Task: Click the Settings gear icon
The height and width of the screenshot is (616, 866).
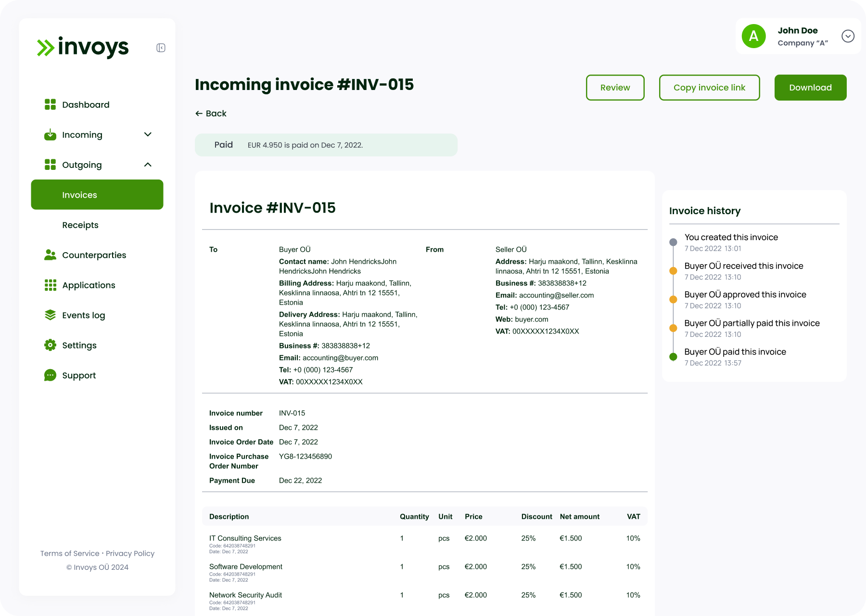Action: tap(50, 345)
